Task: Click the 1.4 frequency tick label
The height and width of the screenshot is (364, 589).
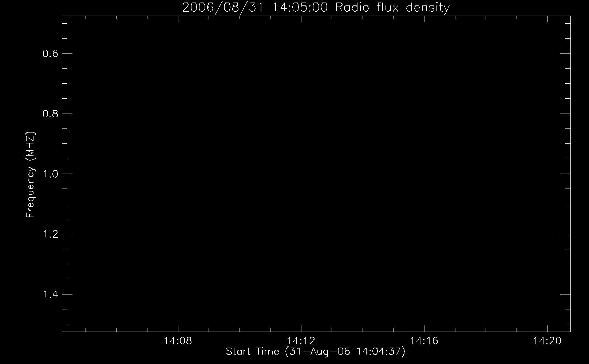Action: point(50,294)
